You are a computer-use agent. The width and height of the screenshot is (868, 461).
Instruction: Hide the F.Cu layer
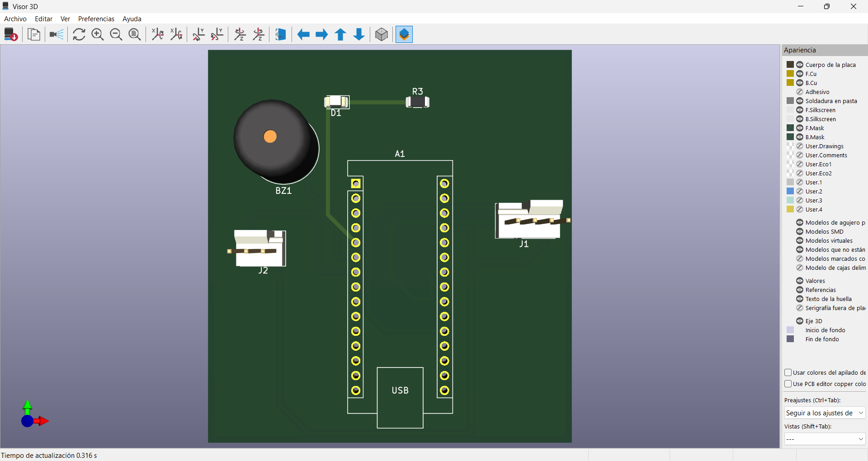click(800, 74)
